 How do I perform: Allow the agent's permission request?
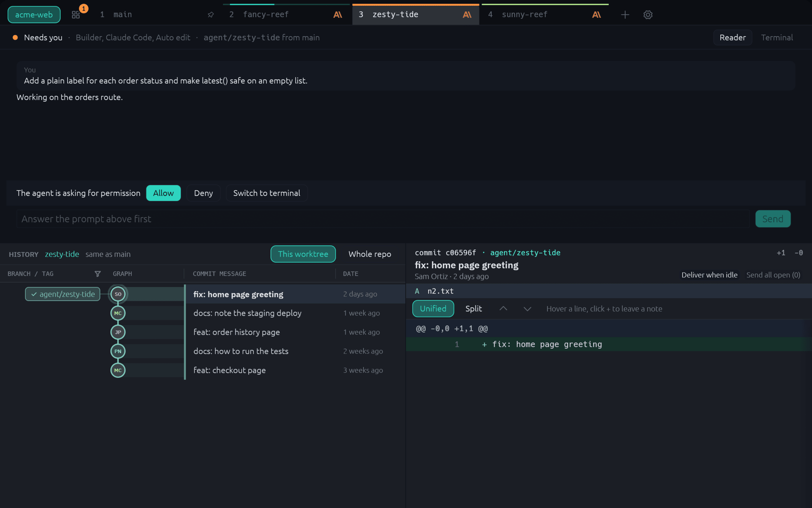point(163,193)
